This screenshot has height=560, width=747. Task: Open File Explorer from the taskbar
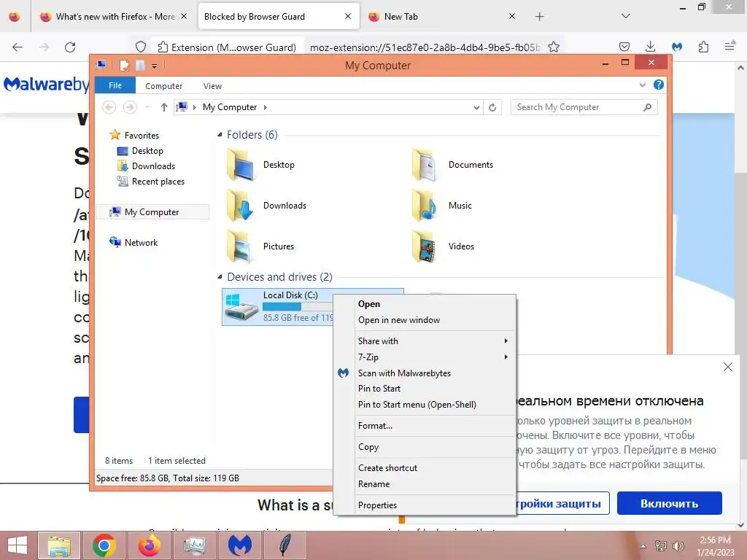[x=58, y=545]
